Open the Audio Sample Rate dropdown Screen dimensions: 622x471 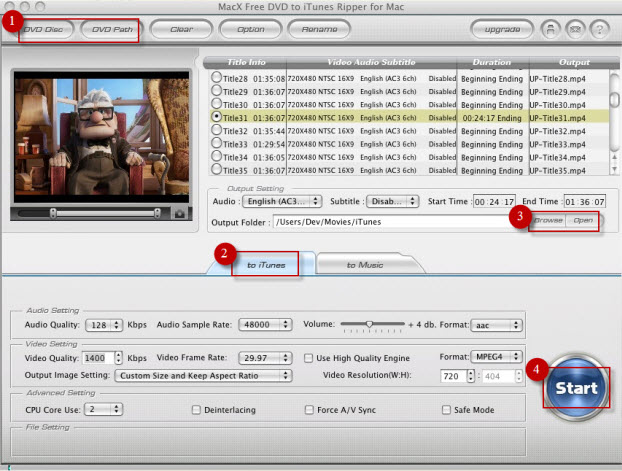[265, 325]
